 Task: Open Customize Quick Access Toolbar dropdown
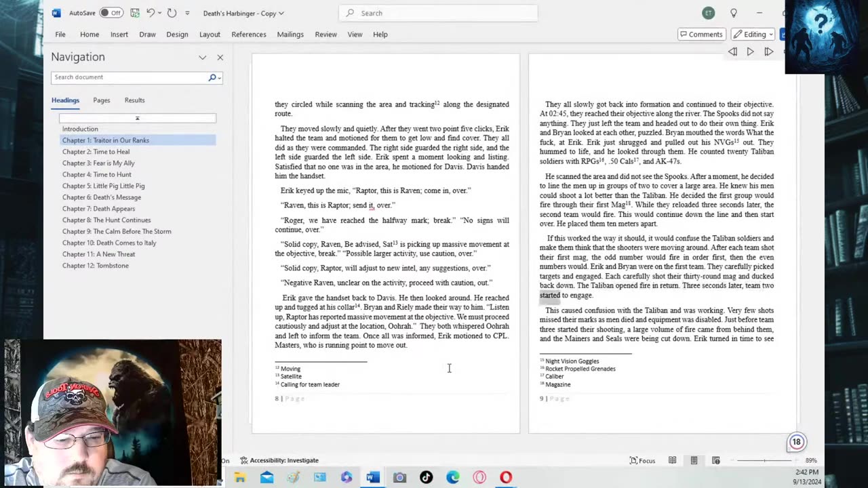pyautogui.click(x=188, y=13)
